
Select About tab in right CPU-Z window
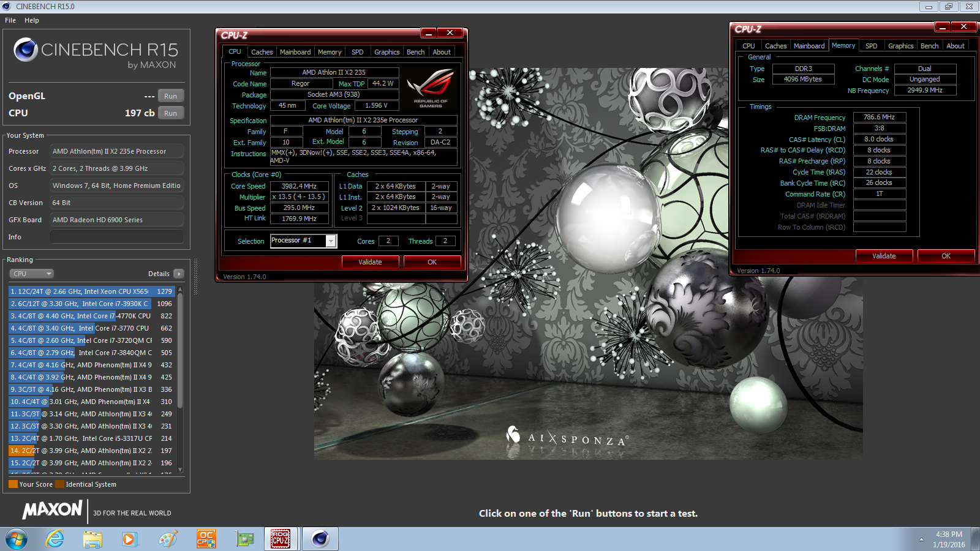956,46
